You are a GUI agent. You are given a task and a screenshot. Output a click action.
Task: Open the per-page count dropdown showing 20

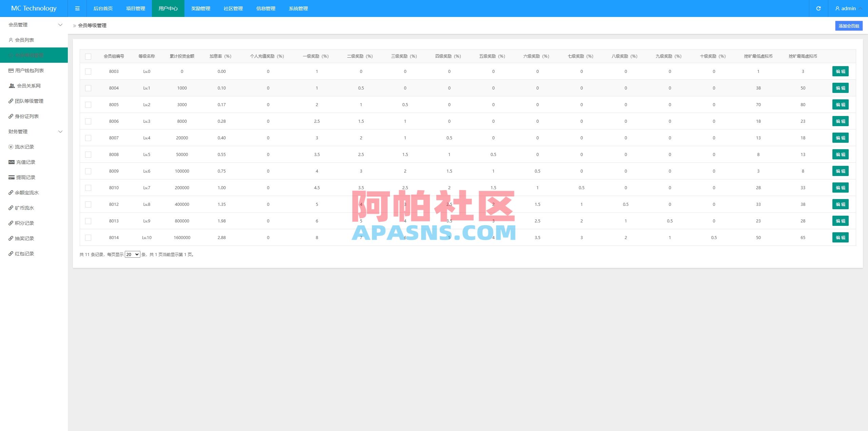(132, 254)
